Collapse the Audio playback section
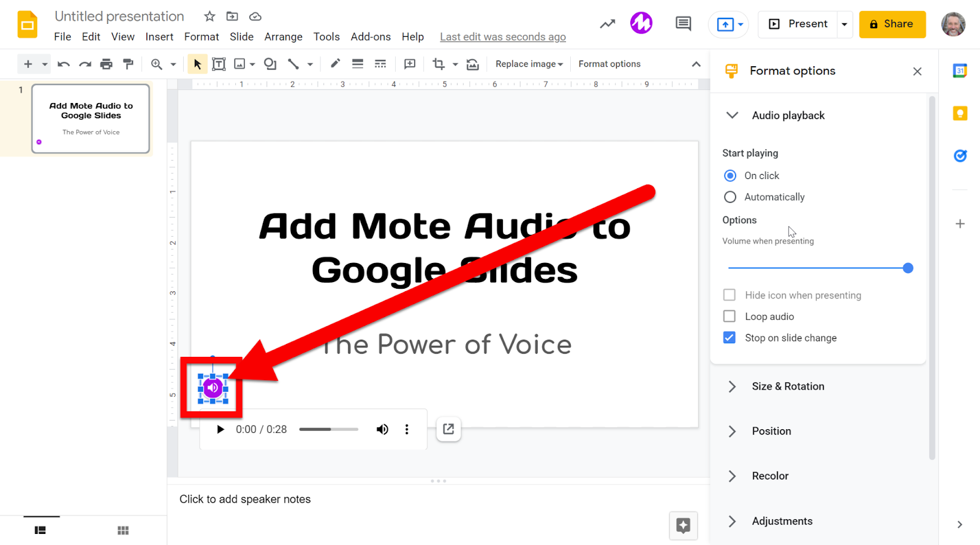The image size is (980, 545). point(732,115)
